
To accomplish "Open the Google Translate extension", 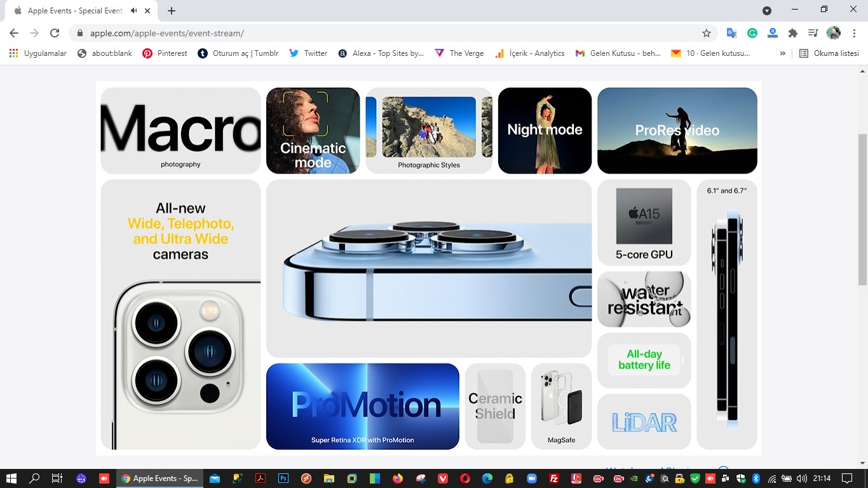I will (x=732, y=33).
